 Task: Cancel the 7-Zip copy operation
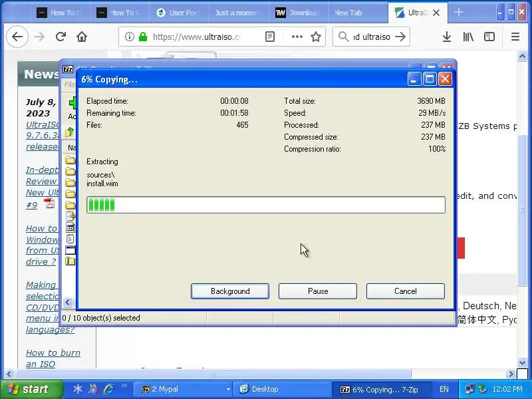(x=406, y=291)
